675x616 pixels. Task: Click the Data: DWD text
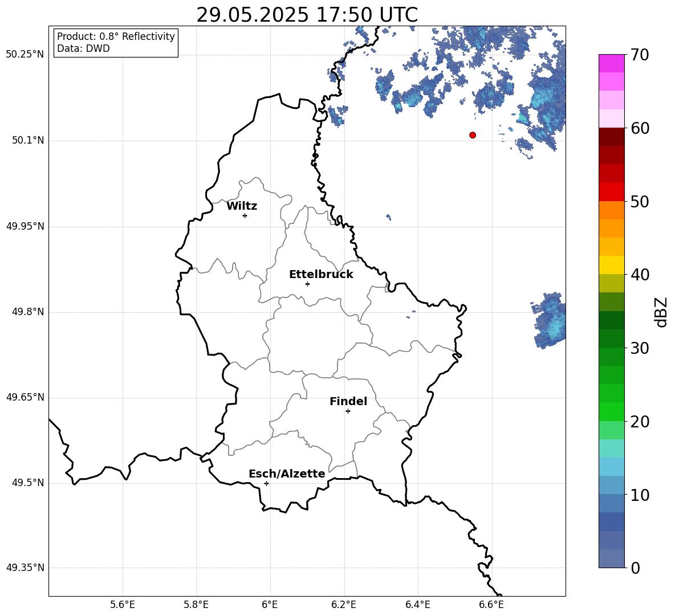pos(83,48)
